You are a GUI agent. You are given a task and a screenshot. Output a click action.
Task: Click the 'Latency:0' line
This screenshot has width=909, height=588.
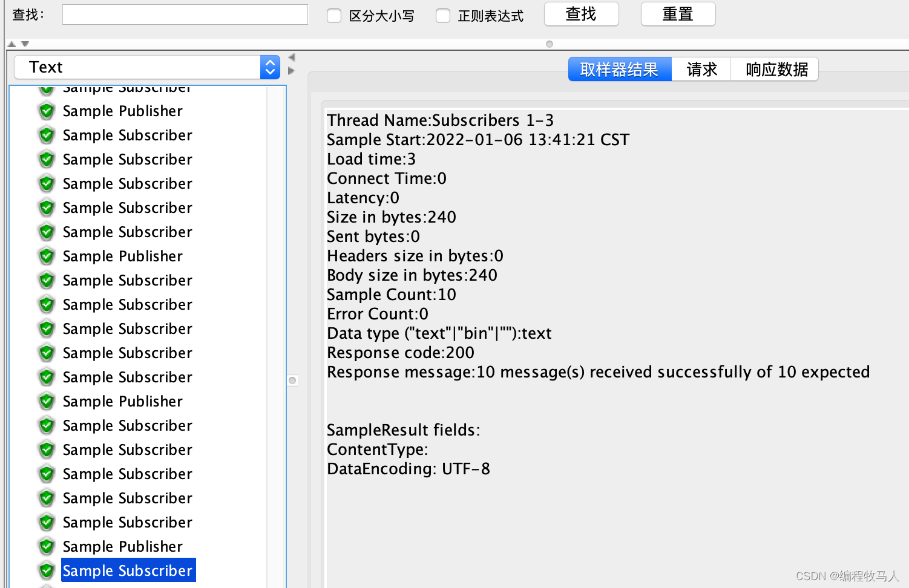click(363, 198)
